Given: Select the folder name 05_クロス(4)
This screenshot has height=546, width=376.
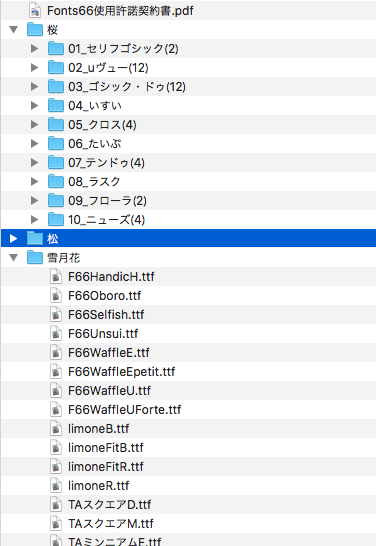Looking at the screenshot, I should click(x=102, y=125).
